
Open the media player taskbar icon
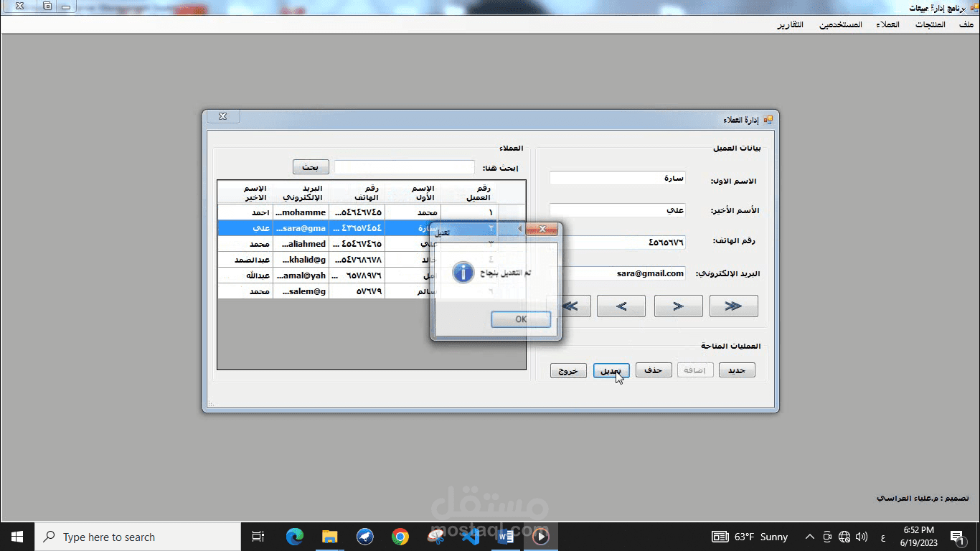(541, 537)
